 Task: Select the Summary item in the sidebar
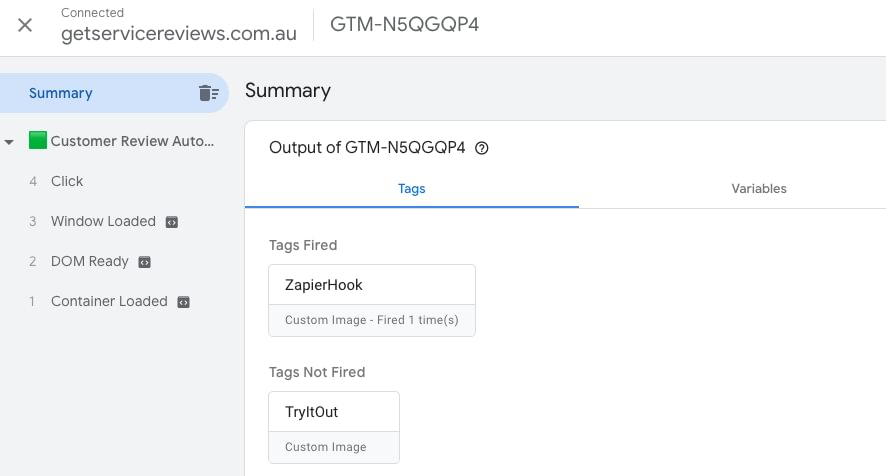point(114,93)
